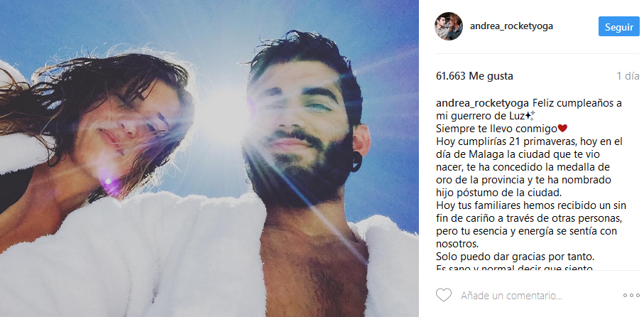644x317 pixels.
Task: Click the red heart emoji after 'conmigo'
Action: click(x=562, y=129)
